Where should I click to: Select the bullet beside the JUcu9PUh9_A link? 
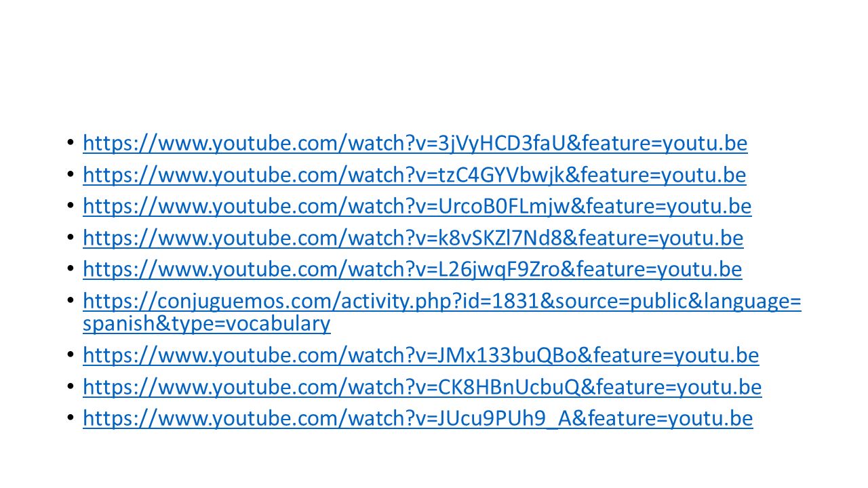pyautogui.click(x=71, y=419)
